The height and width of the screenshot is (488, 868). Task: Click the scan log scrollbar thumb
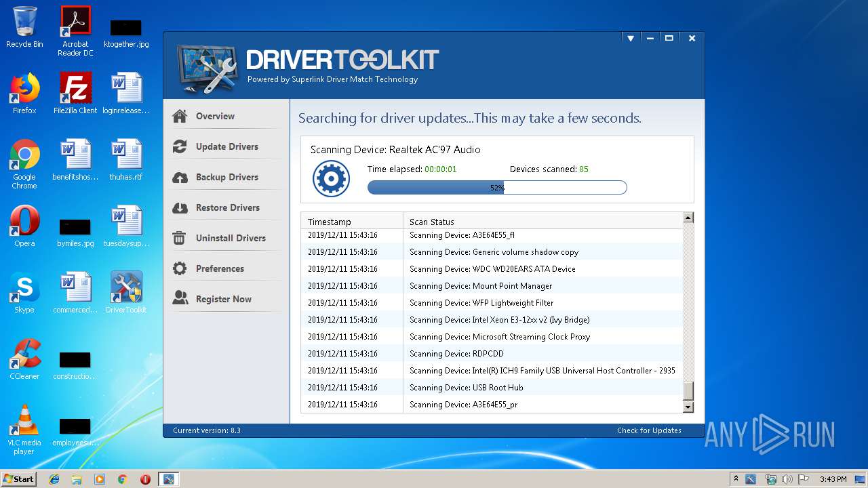(688, 391)
